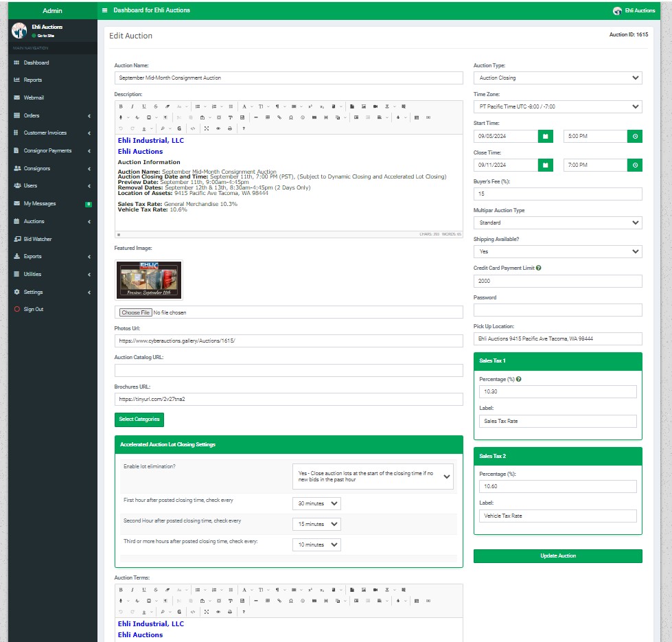Click the Brochures URL input field
Image resolution: width=672 pixels, height=642 pixels.
(288, 399)
